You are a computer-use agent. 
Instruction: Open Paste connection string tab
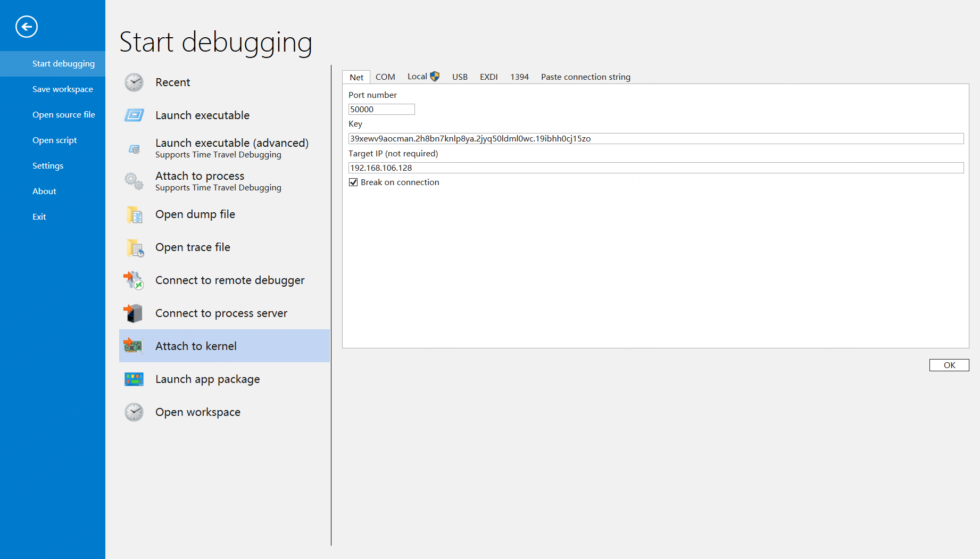586,77
